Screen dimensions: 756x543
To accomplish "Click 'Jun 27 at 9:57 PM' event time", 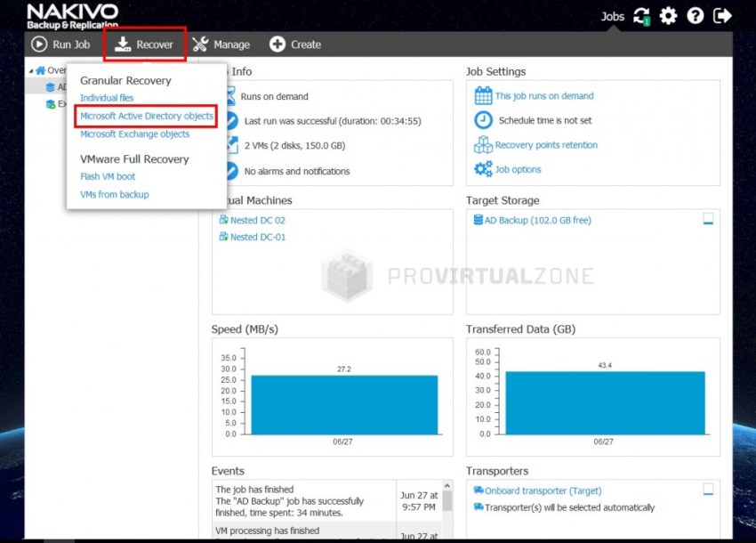I will (419, 501).
